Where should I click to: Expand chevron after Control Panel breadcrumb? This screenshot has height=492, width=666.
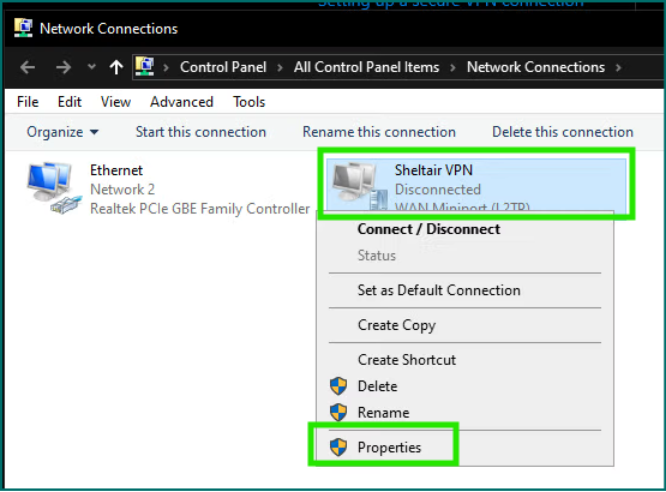280,68
